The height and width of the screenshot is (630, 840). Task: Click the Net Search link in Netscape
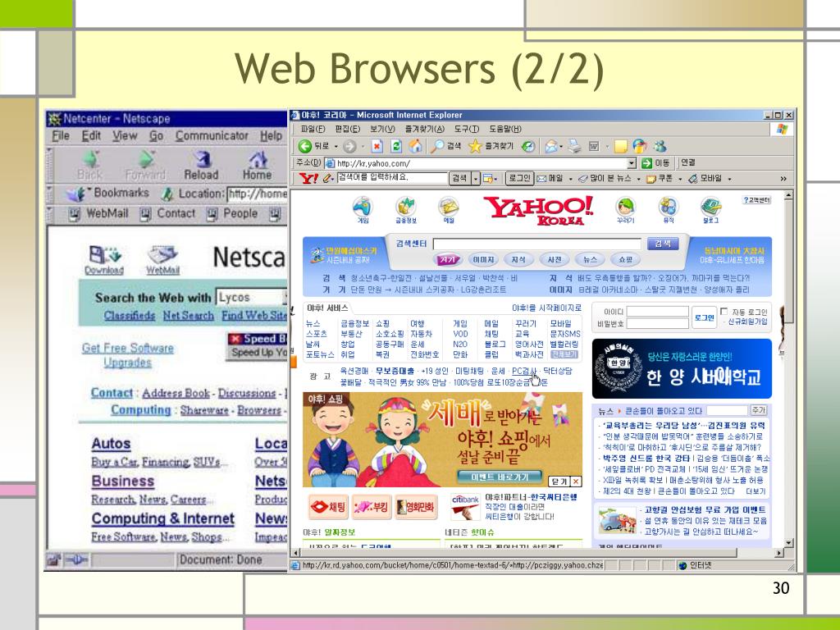[x=188, y=316]
